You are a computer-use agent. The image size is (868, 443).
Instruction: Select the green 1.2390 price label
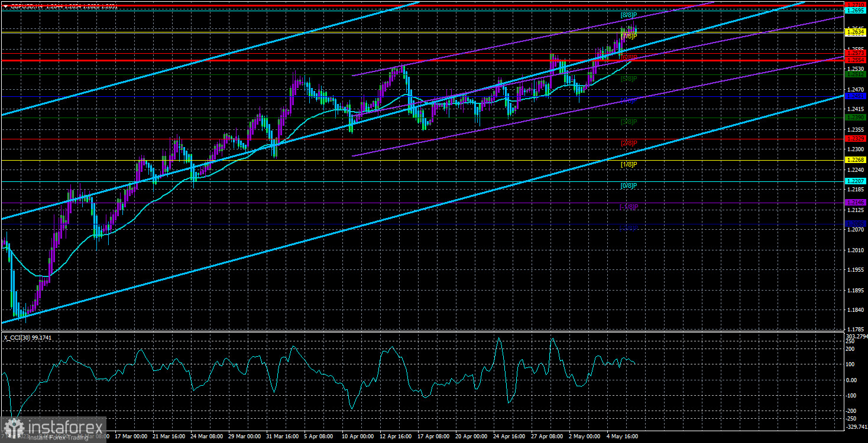[855, 117]
